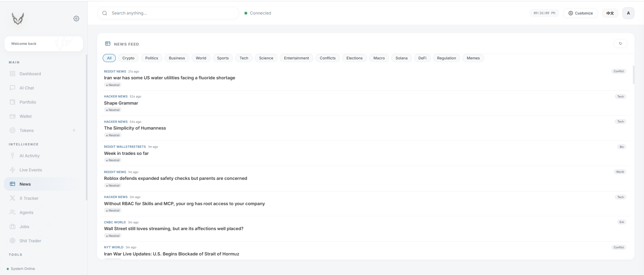Open the sidebar settings gear icon
Image resolution: width=644 pixels, height=275 pixels.
[x=76, y=19]
